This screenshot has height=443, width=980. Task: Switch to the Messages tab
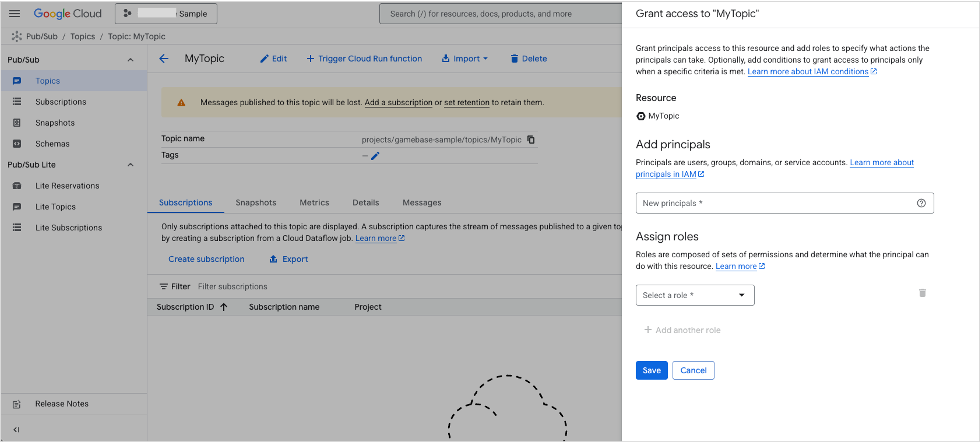pyautogui.click(x=422, y=202)
